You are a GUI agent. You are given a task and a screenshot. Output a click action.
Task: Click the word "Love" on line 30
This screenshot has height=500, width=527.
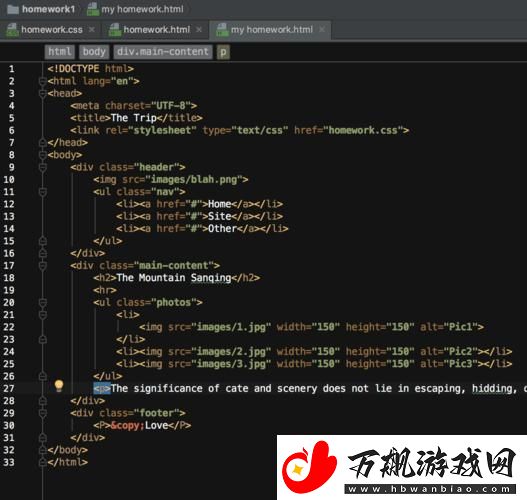click(x=156, y=425)
